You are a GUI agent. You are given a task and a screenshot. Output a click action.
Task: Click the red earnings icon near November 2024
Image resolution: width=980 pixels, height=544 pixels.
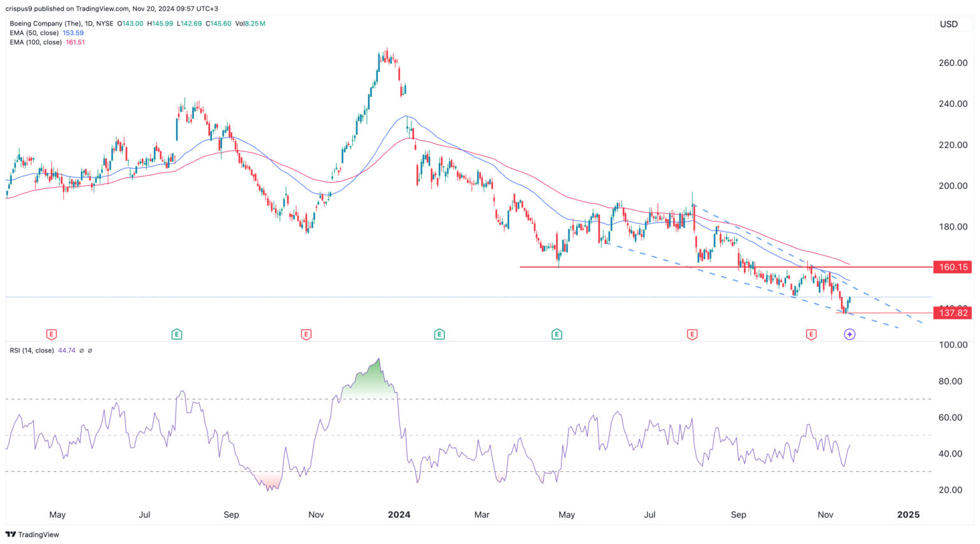tap(810, 334)
